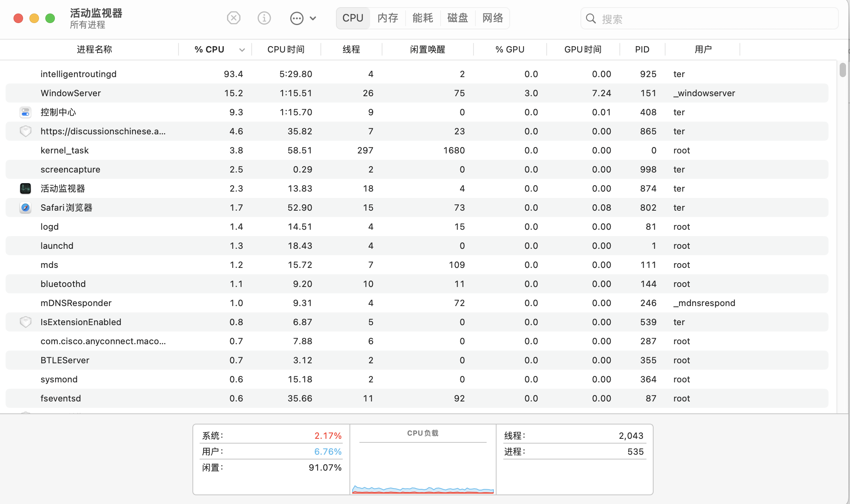Image resolution: width=850 pixels, height=504 pixels.
Task: Click the magnifier icon in the search field
Action: tap(591, 19)
